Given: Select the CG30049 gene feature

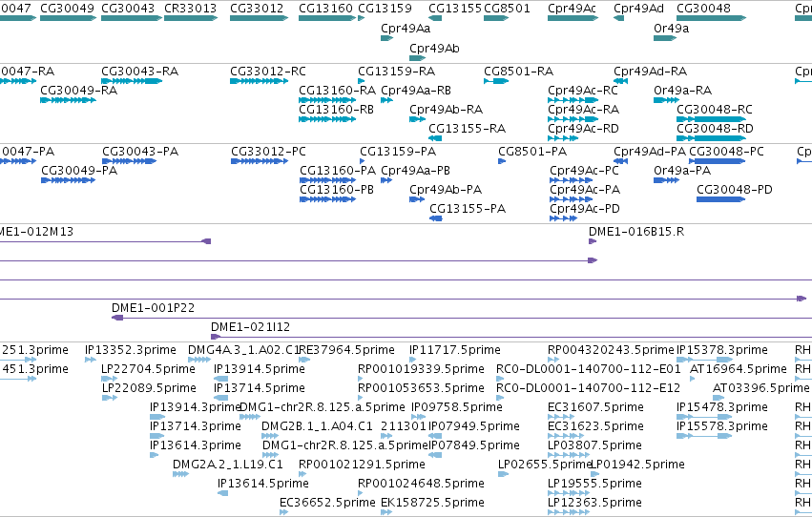Looking at the screenshot, I should 69,18.
